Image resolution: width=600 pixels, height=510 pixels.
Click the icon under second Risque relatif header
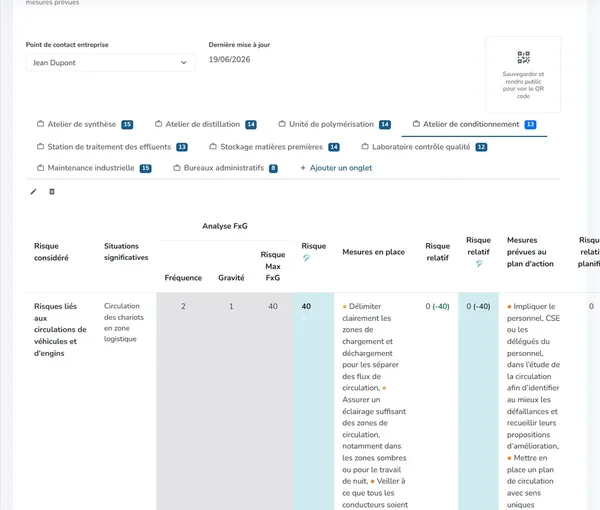coord(479,264)
